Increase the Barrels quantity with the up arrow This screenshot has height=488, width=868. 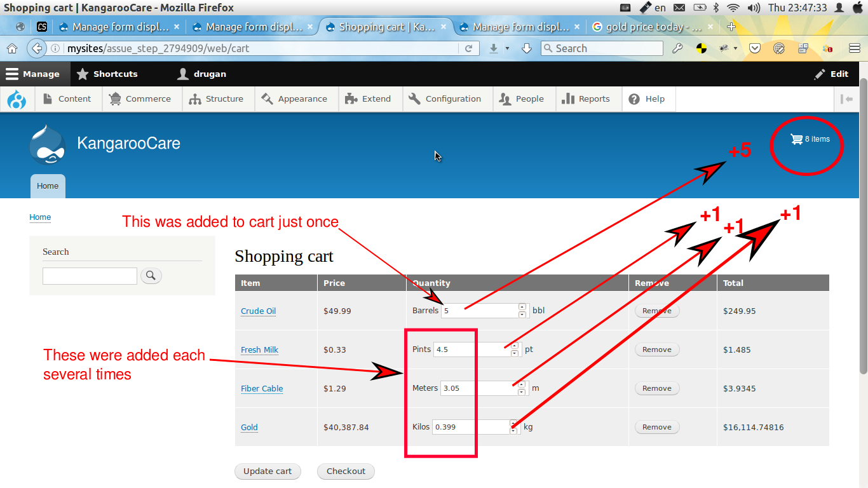[522, 307]
